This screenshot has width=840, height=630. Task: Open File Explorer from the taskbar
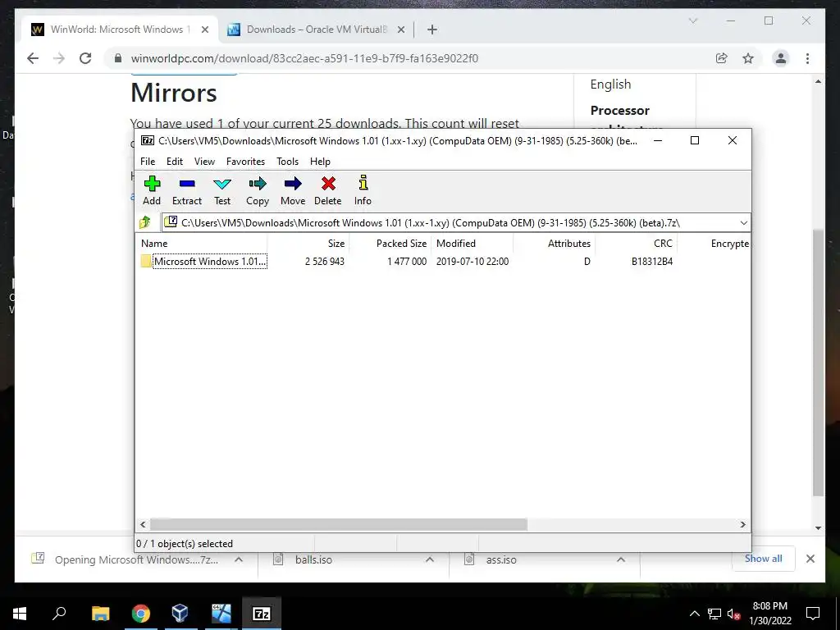pyautogui.click(x=100, y=614)
